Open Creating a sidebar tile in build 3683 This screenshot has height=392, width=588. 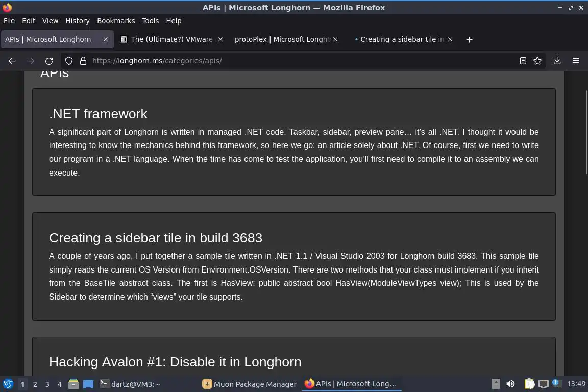click(156, 238)
